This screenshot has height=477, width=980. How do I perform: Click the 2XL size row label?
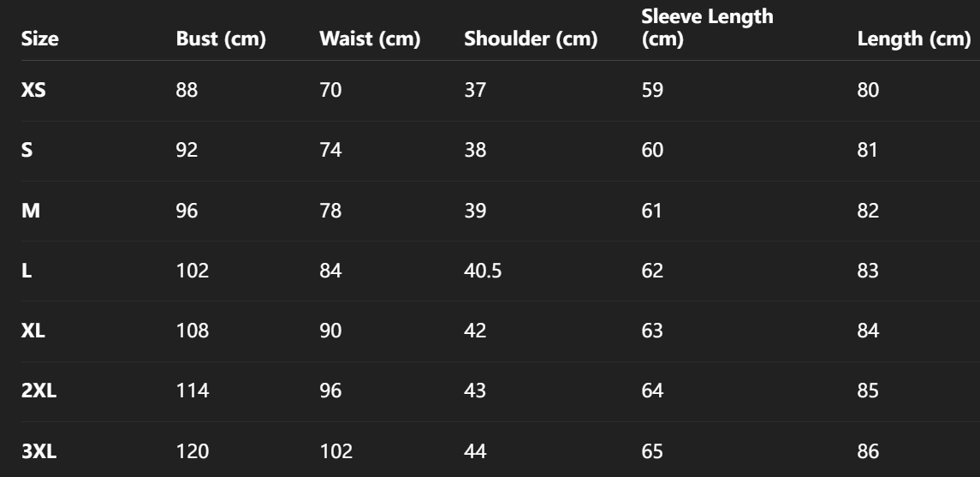39,390
